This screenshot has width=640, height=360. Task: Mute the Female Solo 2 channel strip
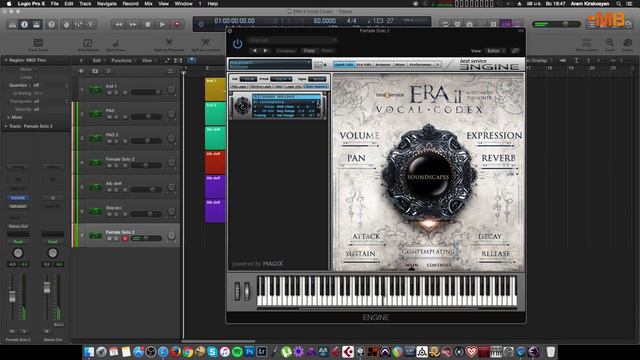(12, 331)
